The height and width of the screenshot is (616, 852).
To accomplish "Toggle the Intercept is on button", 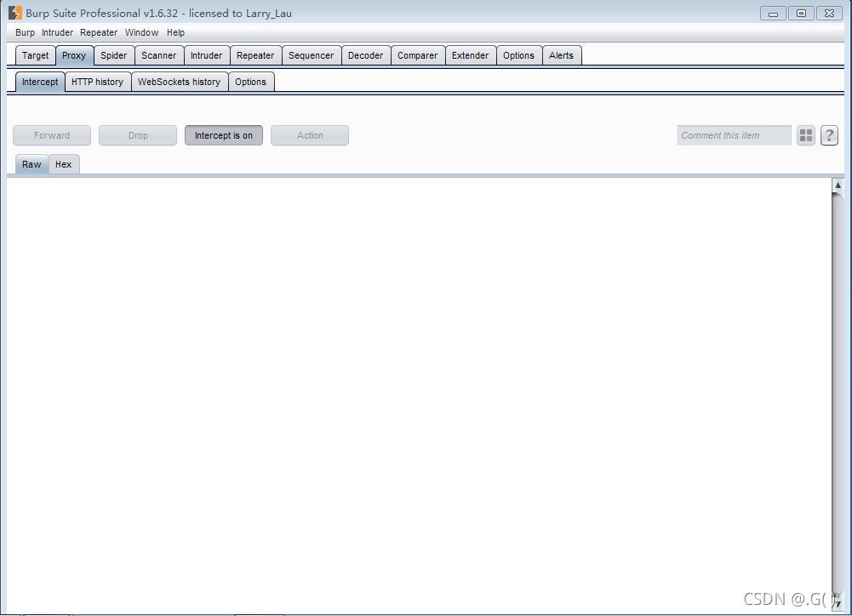I will tap(223, 135).
